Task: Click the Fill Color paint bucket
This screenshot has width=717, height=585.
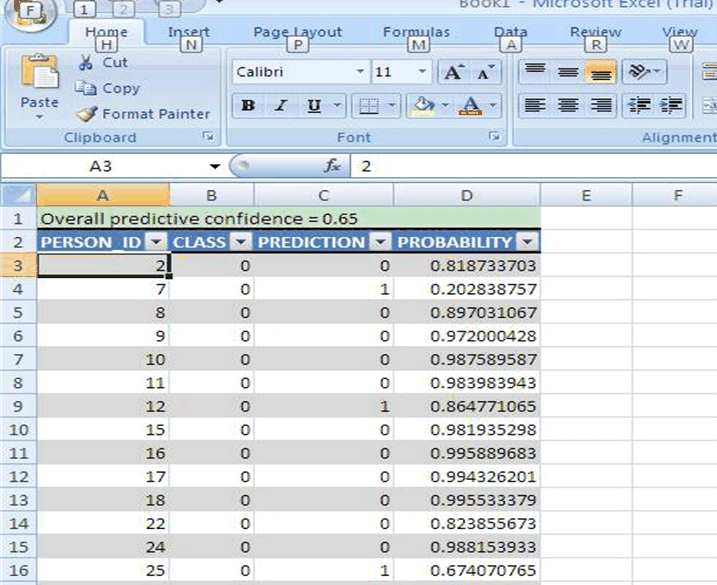Action: point(424,106)
